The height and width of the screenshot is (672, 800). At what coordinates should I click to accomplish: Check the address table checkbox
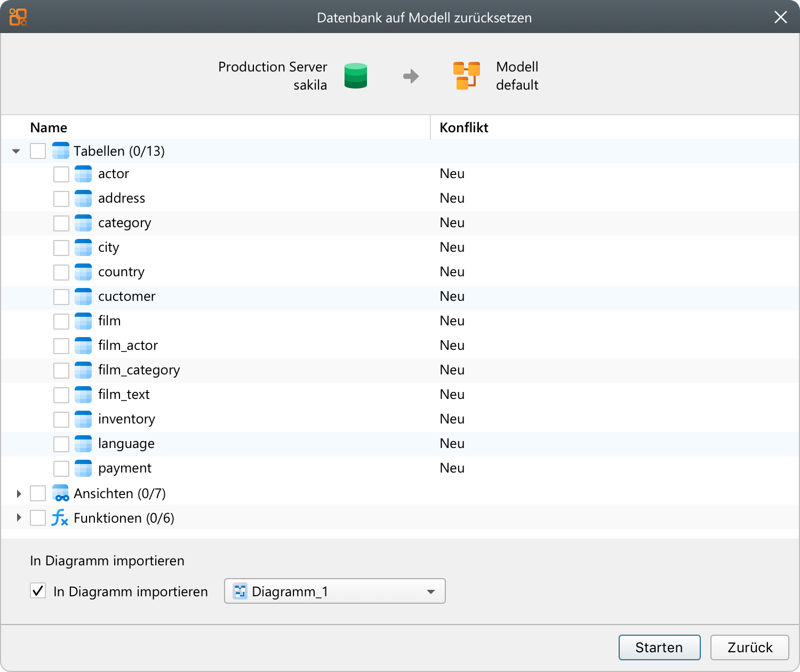pyautogui.click(x=61, y=199)
